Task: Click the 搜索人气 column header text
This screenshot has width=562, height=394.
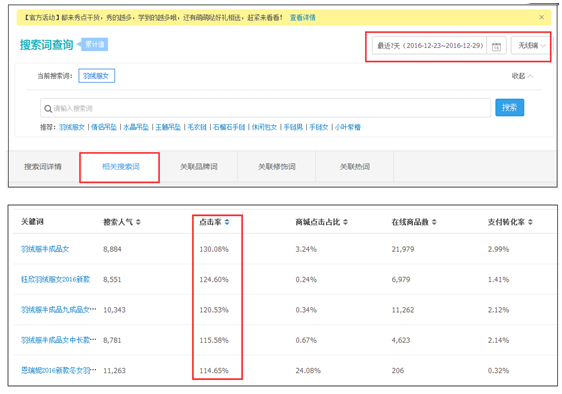Action: [118, 222]
